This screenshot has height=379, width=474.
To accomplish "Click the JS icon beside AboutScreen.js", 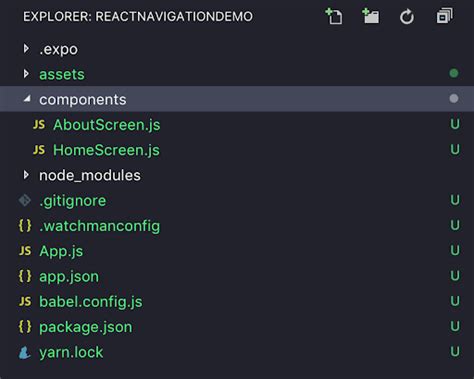I will 39,125.
